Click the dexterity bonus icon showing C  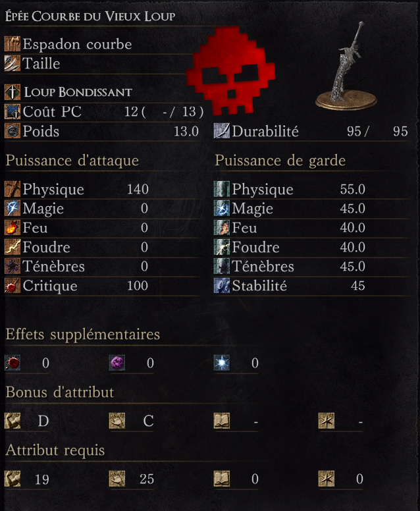[117, 421]
